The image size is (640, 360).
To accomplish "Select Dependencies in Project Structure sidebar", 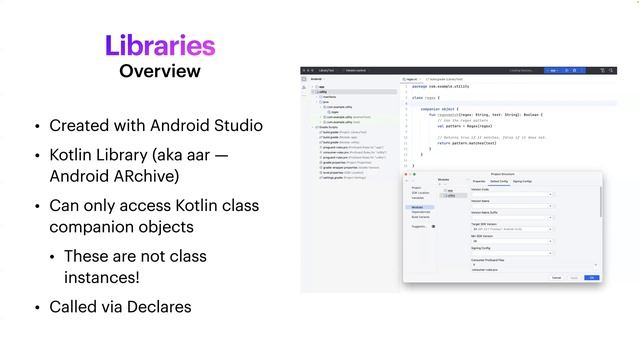I will 421,212.
